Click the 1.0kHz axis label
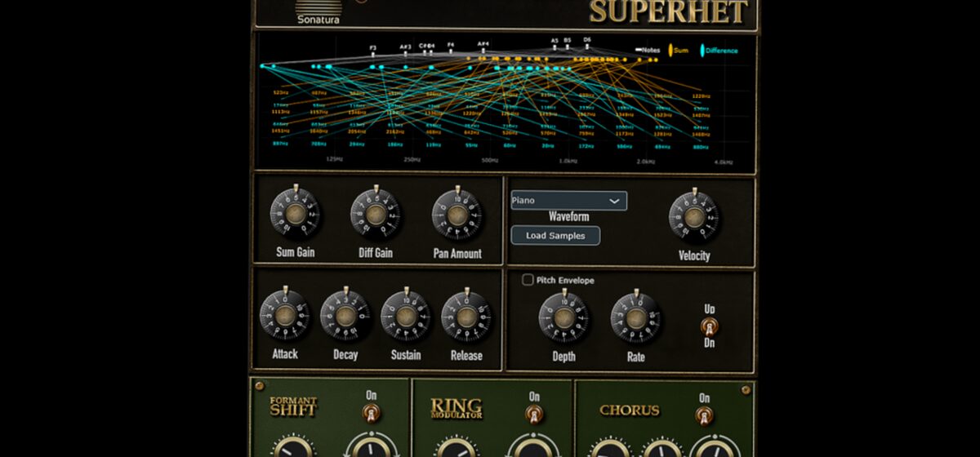The width and height of the screenshot is (980, 457). pos(568,162)
